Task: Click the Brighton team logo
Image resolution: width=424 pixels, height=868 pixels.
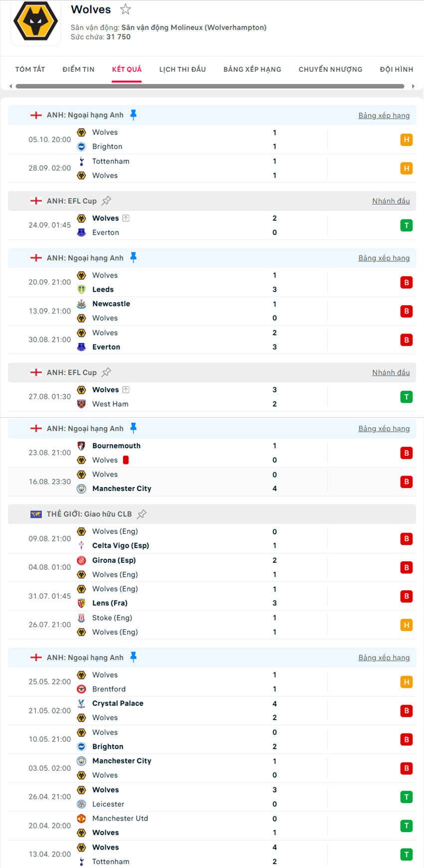Action: [x=81, y=146]
